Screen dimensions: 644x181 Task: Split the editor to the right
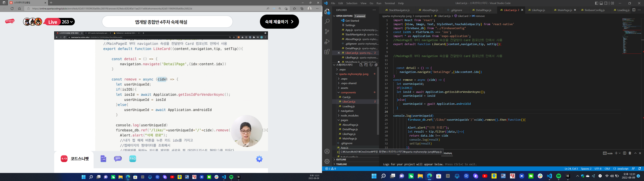(634, 10)
